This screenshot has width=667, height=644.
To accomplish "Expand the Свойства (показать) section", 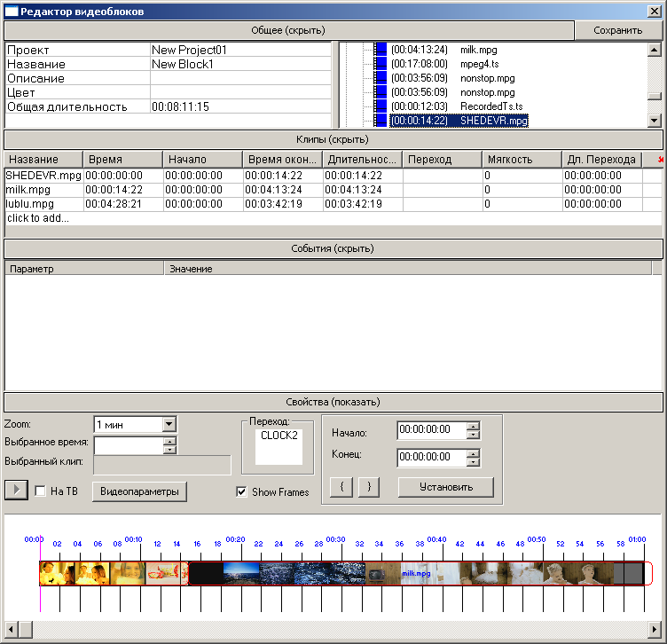I will click(x=333, y=401).
